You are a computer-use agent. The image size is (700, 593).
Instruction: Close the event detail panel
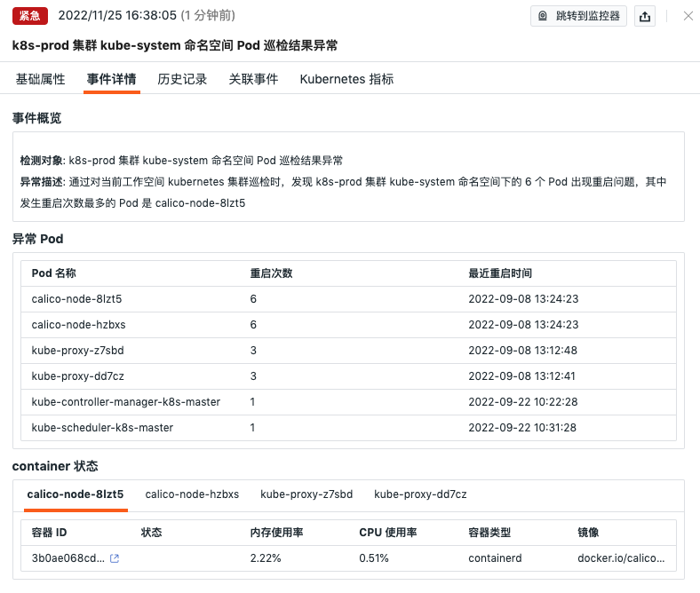click(x=688, y=16)
